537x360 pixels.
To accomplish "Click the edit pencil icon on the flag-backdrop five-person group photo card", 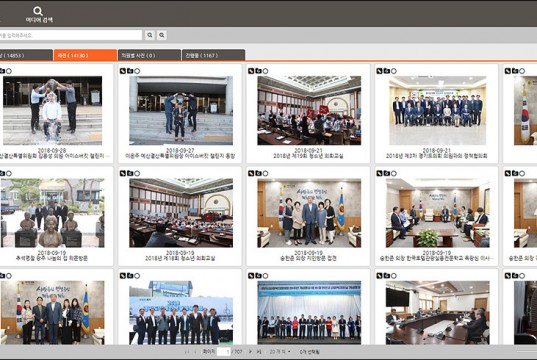I will (x=251, y=173).
